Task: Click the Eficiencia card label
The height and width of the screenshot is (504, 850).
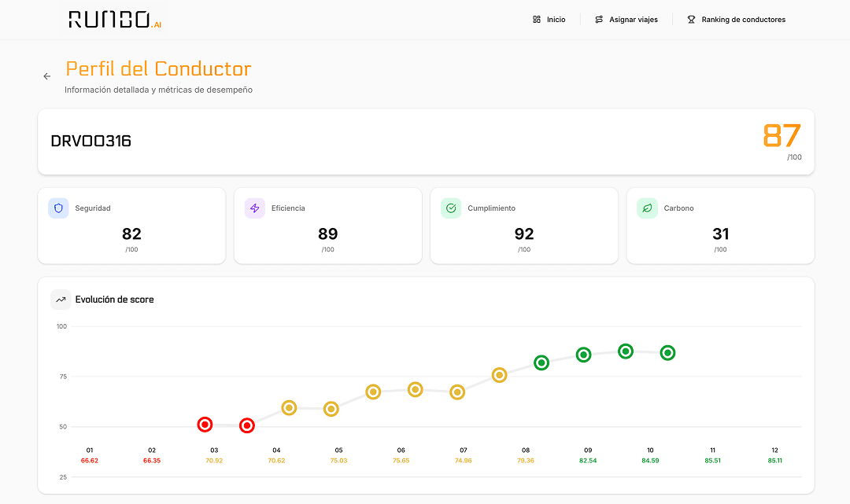Action: point(288,208)
